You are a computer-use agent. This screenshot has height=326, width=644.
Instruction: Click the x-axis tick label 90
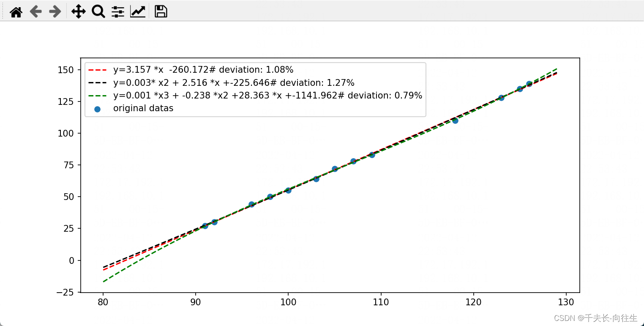(196, 302)
